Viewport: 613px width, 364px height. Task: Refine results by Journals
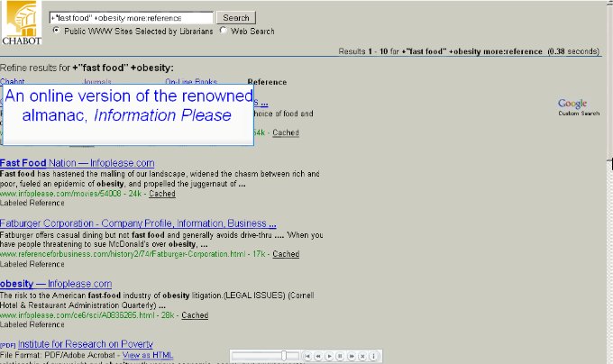pyautogui.click(x=97, y=82)
